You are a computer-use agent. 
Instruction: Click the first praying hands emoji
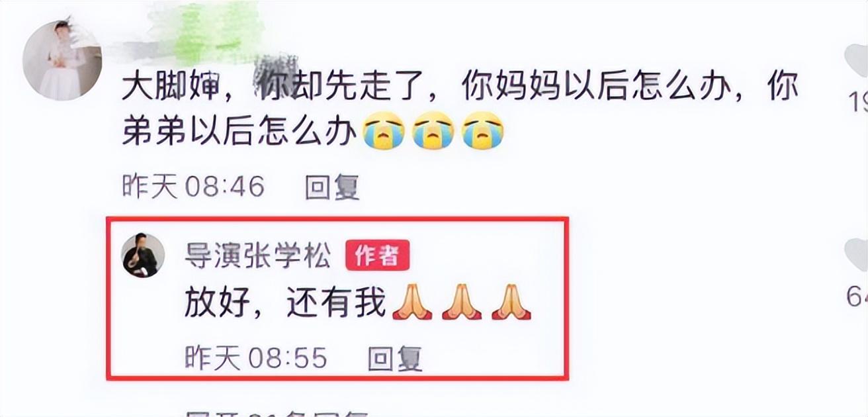point(412,303)
